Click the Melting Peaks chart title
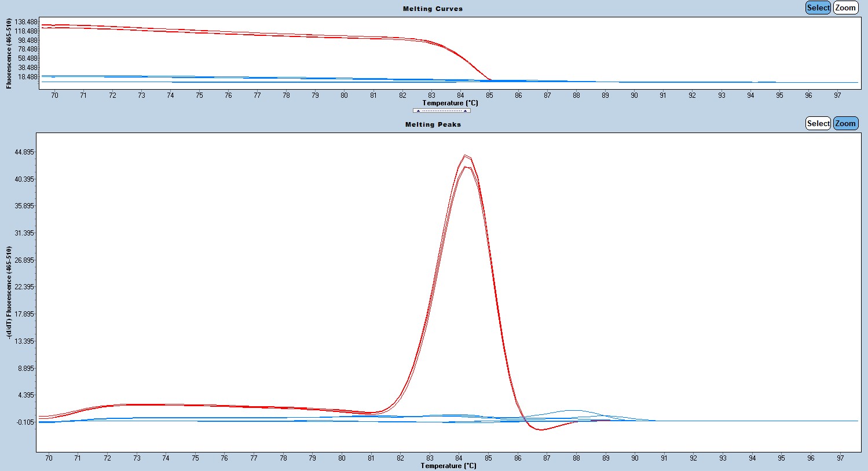Image resolution: width=868 pixels, height=471 pixels. [433, 124]
